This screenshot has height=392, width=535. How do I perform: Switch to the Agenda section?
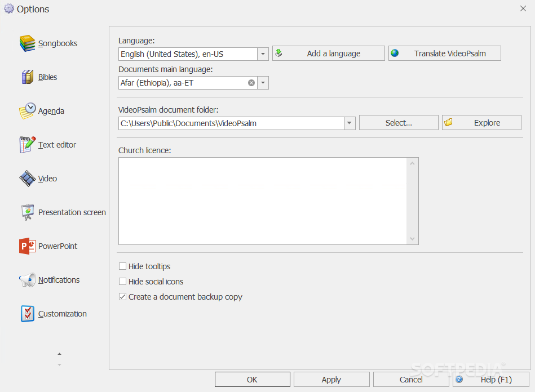click(51, 111)
